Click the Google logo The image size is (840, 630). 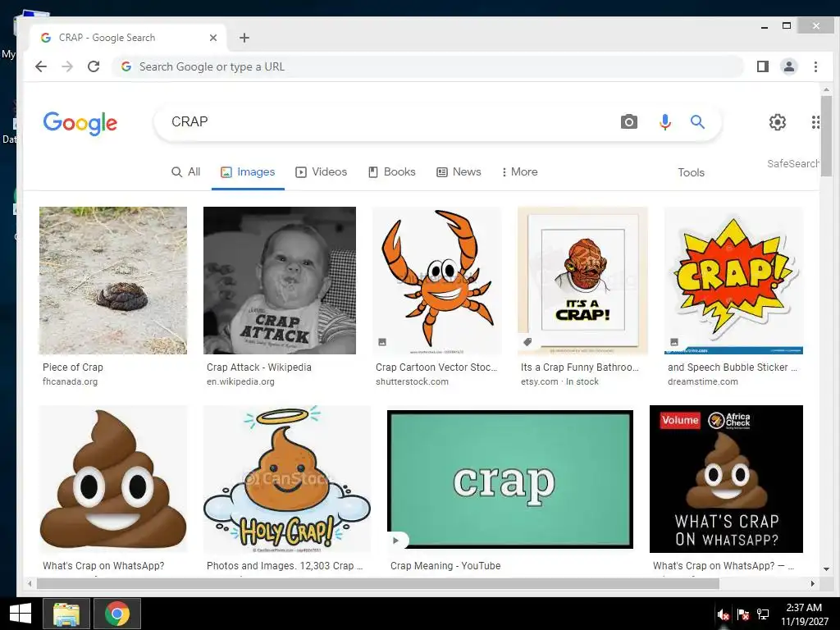[80, 123]
